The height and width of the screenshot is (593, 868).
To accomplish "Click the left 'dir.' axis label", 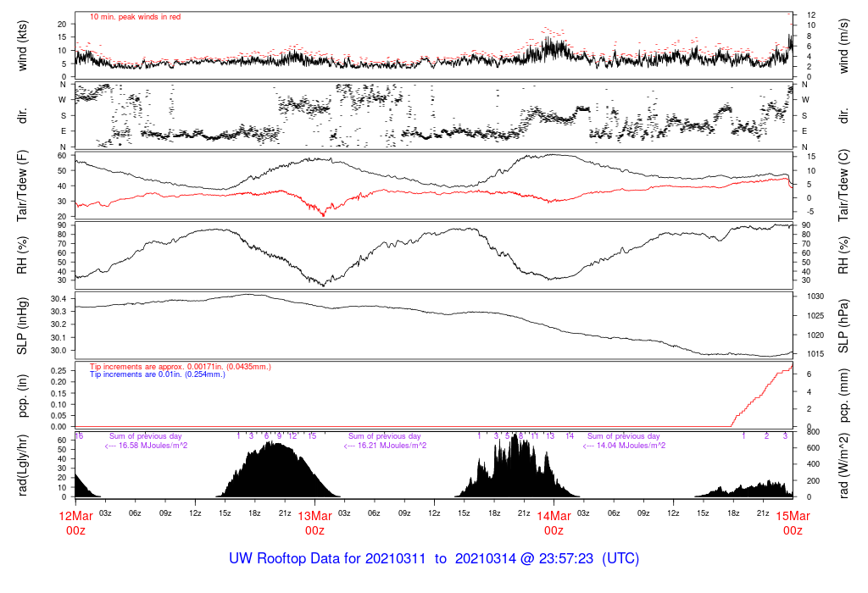I will point(22,116).
